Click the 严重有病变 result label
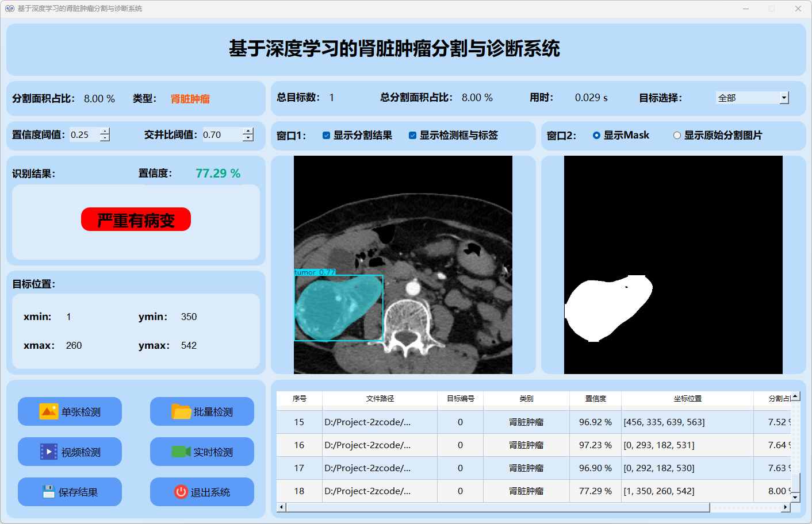812x524 pixels. click(x=136, y=220)
